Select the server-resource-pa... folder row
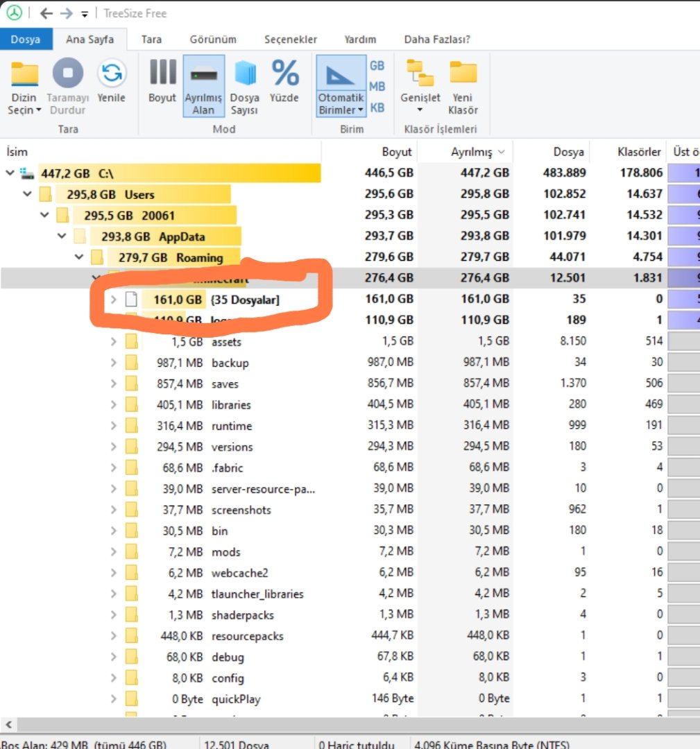The image size is (700, 749). [x=350, y=489]
